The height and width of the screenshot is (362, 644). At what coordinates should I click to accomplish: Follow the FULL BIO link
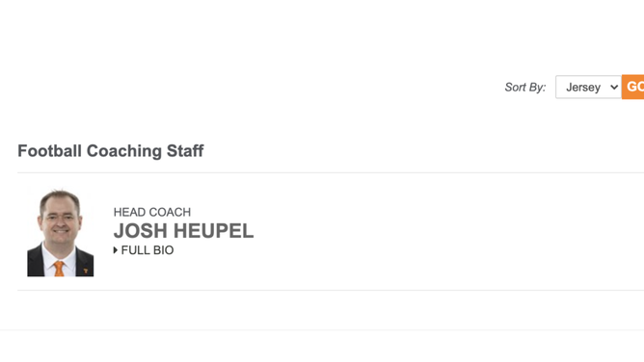pos(144,250)
